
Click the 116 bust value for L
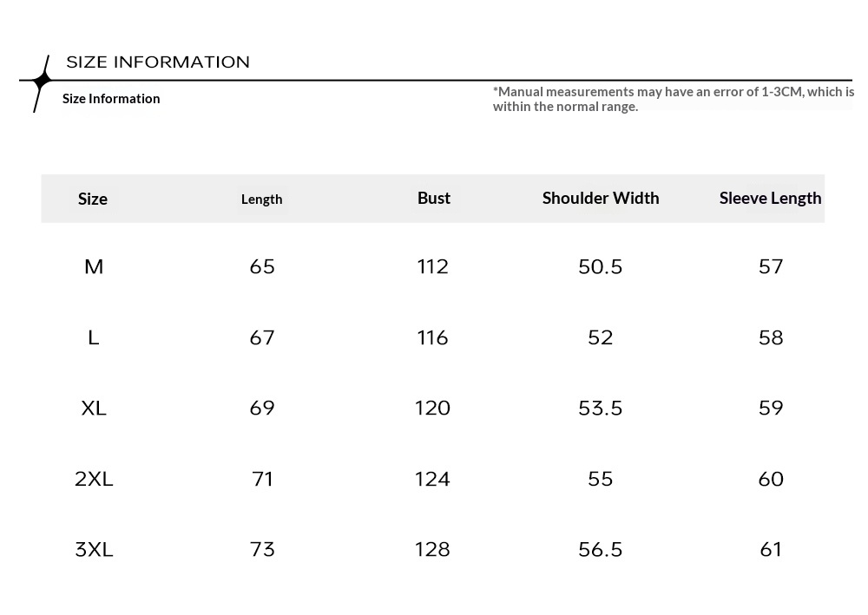432,337
